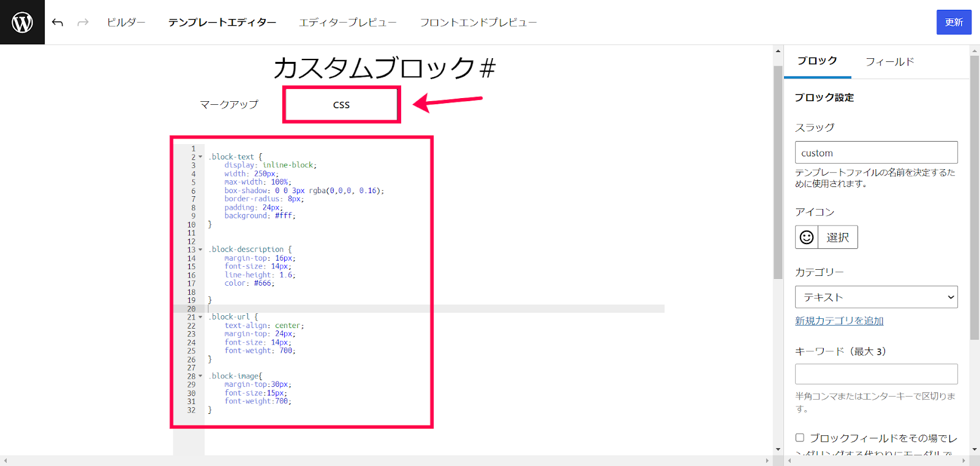Collapse the .block-image code fold arrow
The image size is (980, 466).
click(x=200, y=376)
